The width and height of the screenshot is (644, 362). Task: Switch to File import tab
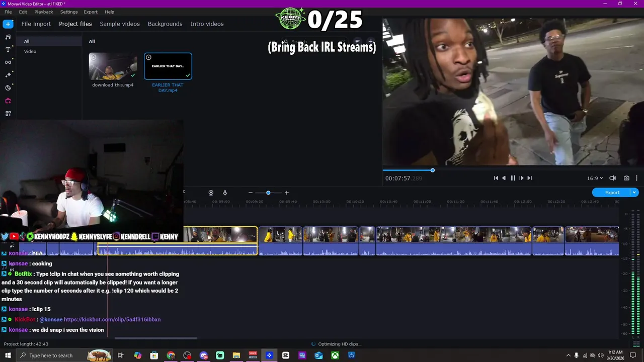coord(36,24)
